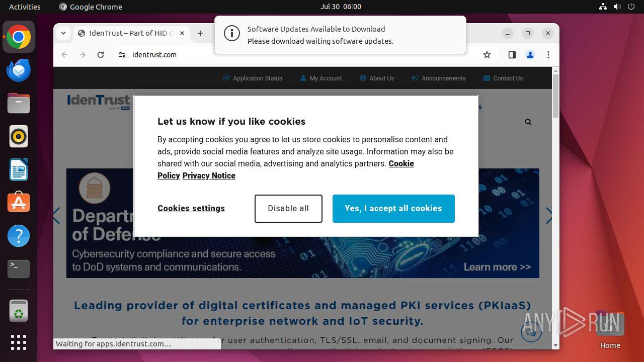This screenshot has width=644, height=362.
Task: Click Software Updates notification
Action: [x=340, y=35]
